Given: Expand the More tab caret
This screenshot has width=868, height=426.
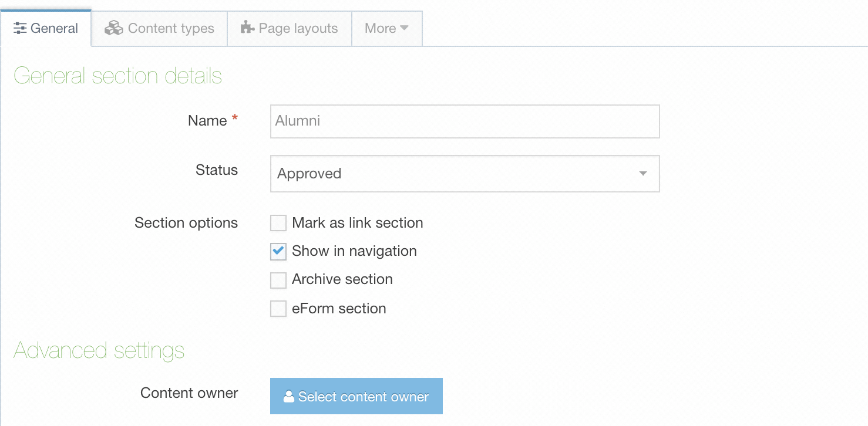Looking at the screenshot, I should [404, 28].
